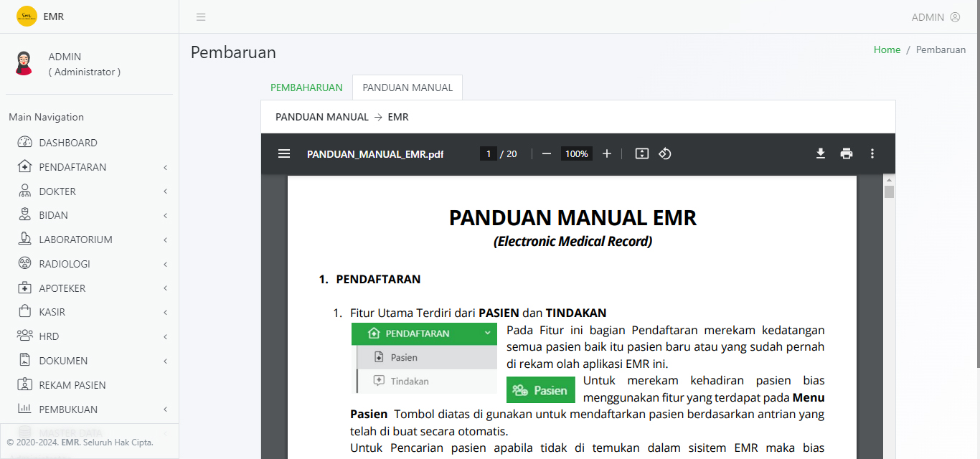Click the RADIOLOGI radiation icon

click(25, 263)
